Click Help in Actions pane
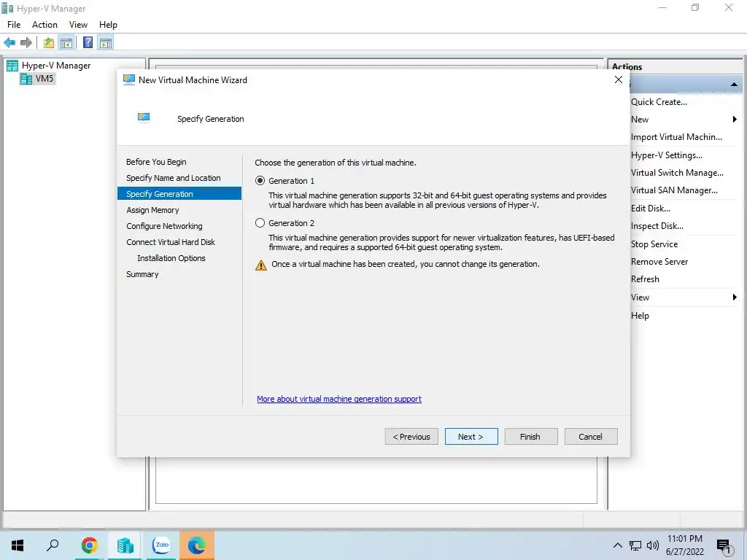The width and height of the screenshot is (747, 560). tap(640, 316)
